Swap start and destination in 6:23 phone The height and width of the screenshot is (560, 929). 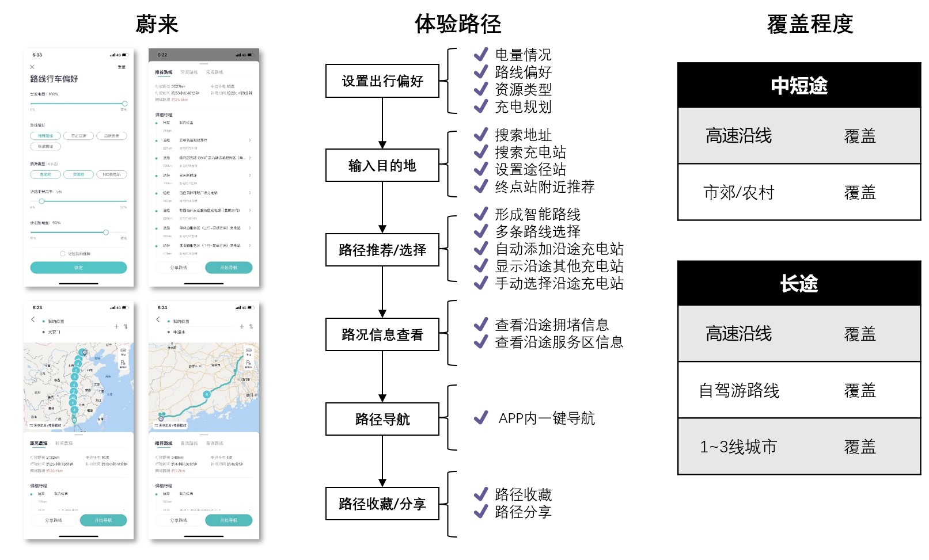126,326
